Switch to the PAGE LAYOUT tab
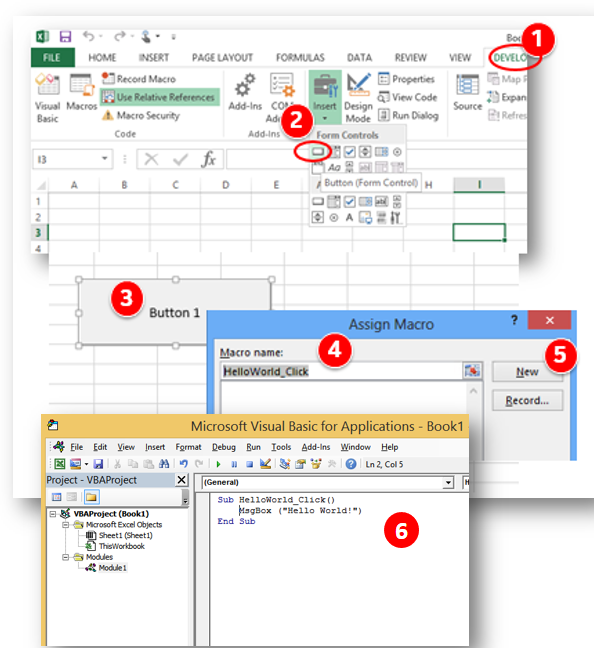This screenshot has height=648, width=594. 222,57
